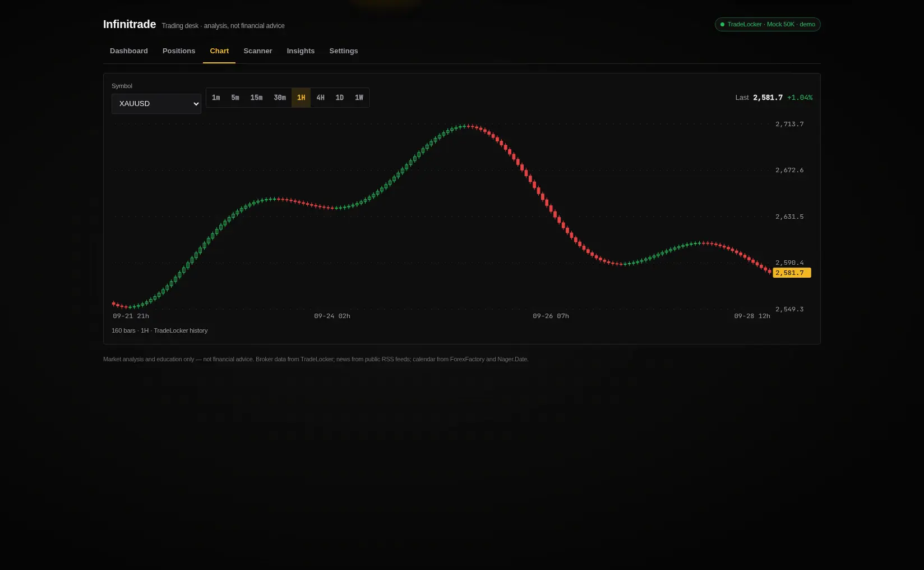Select the 1D timeframe
Image resolution: width=924 pixels, height=570 pixels.
(340, 98)
